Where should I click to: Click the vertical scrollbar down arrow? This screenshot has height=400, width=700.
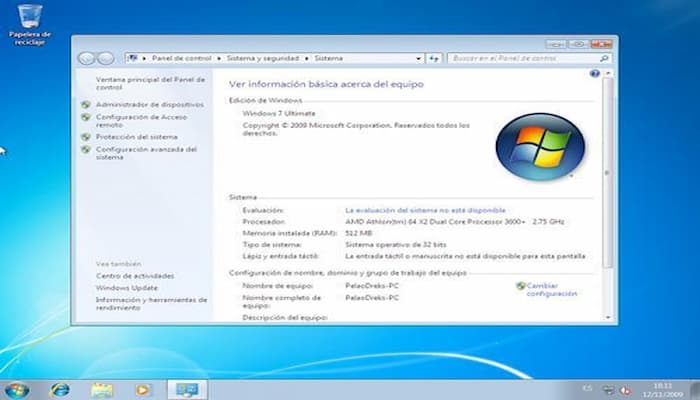(608, 317)
